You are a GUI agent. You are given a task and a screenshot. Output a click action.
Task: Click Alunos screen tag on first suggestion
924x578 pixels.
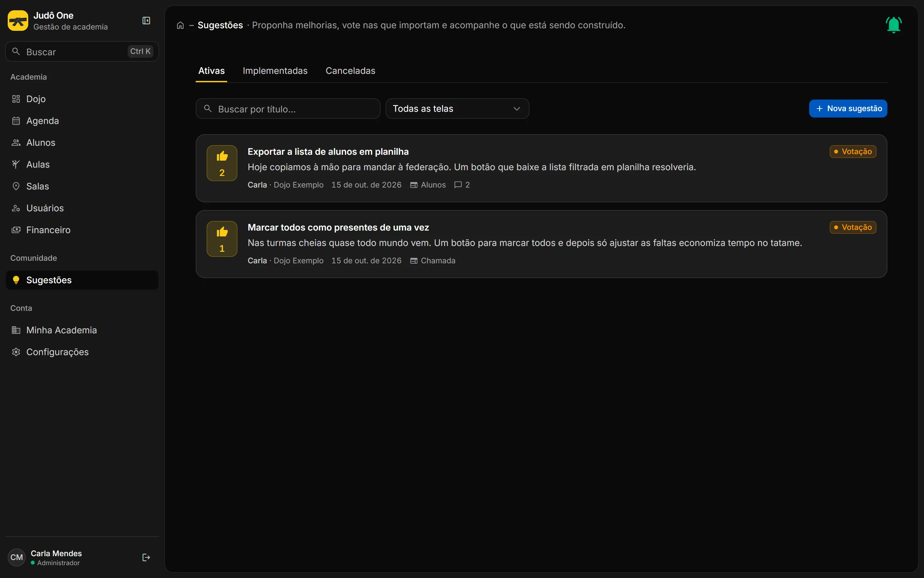pyautogui.click(x=428, y=185)
